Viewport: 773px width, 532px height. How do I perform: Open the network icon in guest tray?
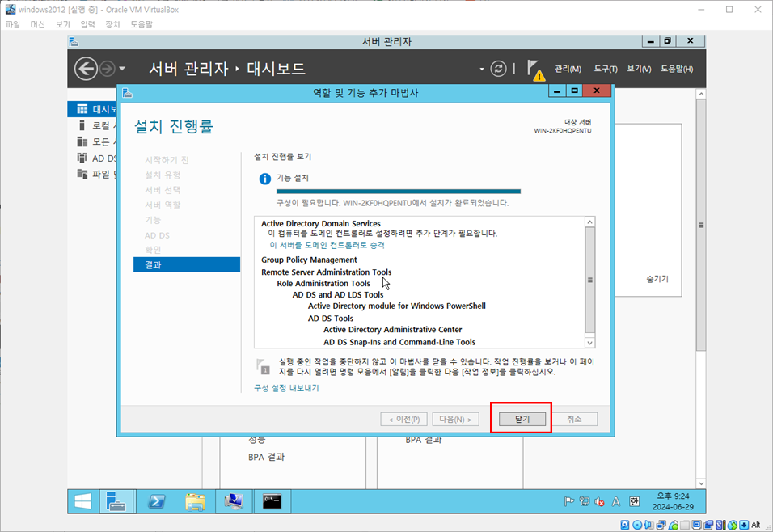pos(584,501)
